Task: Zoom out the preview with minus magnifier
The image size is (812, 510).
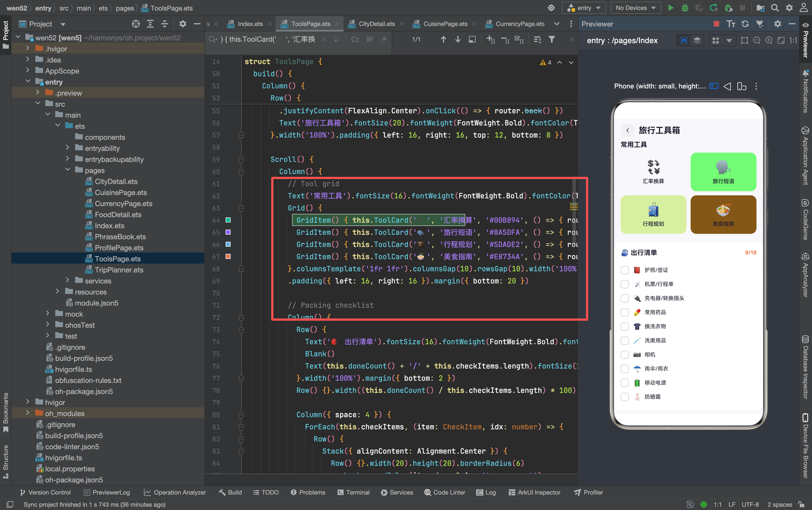Action: pyautogui.click(x=756, y=41)
